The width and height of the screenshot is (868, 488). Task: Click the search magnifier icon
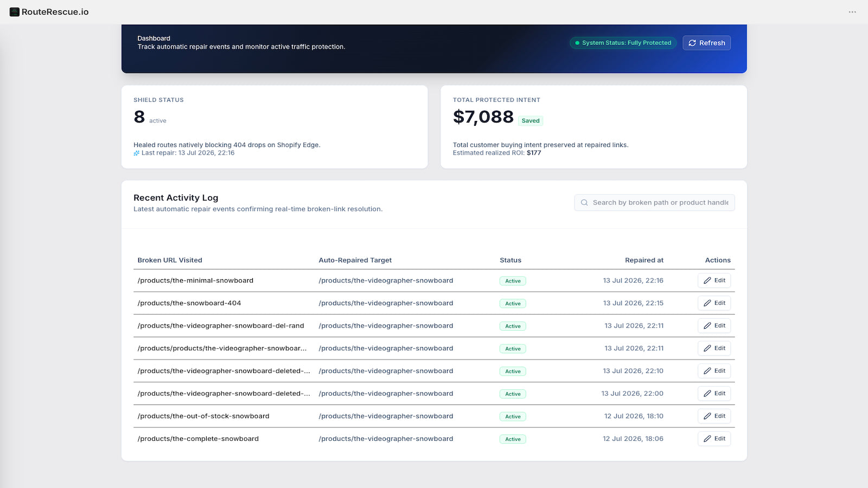point(584,203)
